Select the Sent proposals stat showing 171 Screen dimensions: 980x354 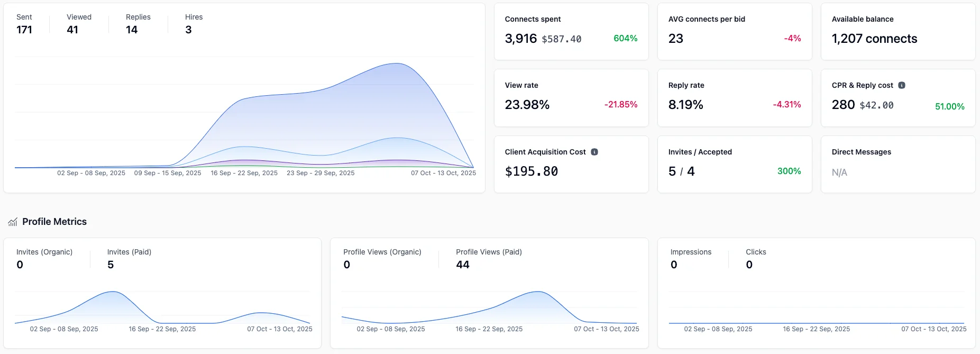click(x=24, y=24)
